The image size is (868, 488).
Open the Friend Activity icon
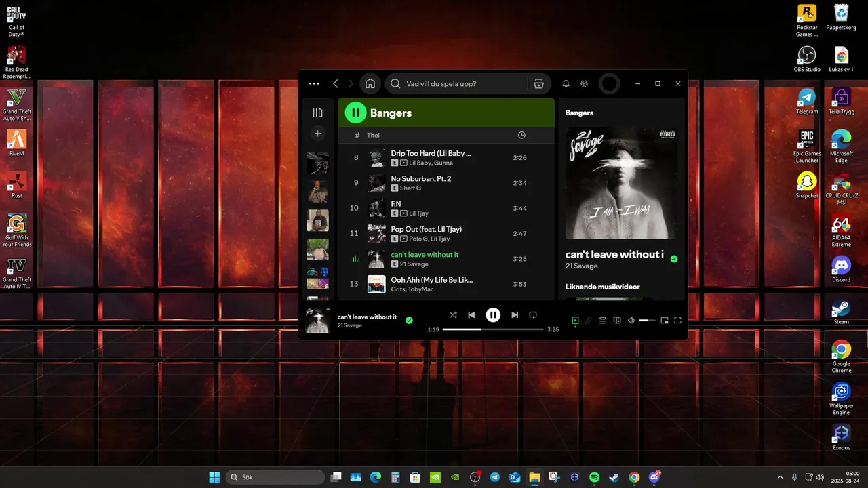pos(584,83)
